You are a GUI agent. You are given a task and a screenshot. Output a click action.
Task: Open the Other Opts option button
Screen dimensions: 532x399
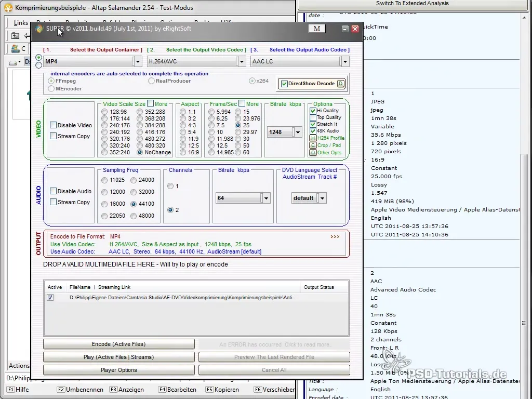[x=313, y=153]
